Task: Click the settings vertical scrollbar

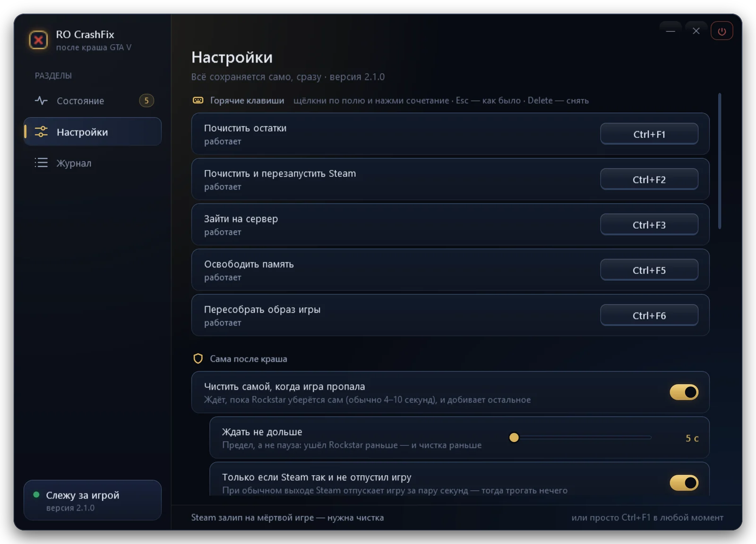Action: coord(720,161)
